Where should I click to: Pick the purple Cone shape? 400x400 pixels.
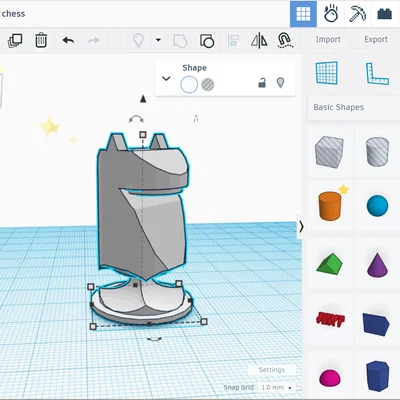tap(377, 265)
